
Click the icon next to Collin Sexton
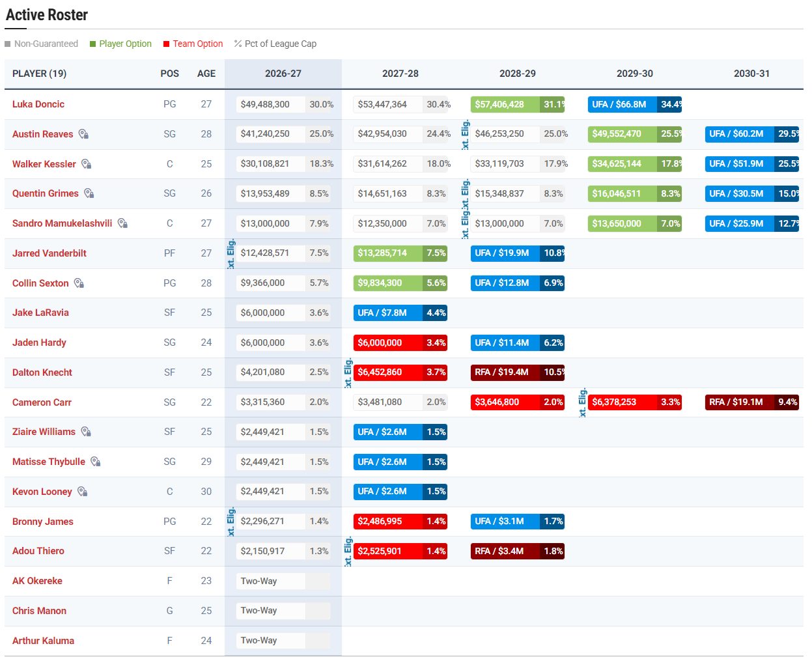(x=79, y=283)
